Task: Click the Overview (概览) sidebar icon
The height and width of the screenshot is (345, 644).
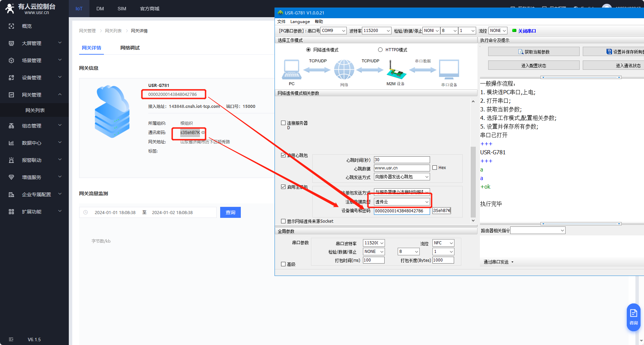Action: point(11,26)
